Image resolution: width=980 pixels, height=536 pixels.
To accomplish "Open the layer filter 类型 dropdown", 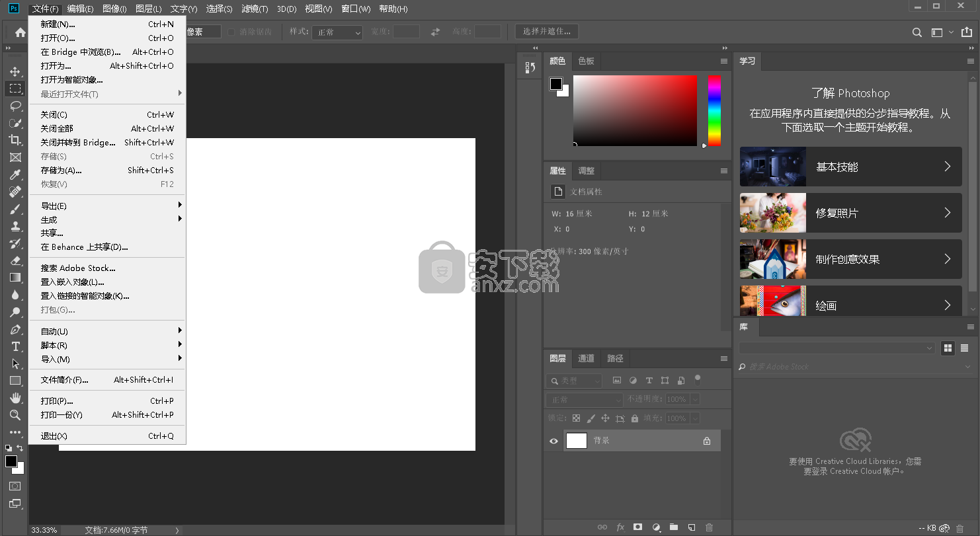I will [x=574, y=381].
